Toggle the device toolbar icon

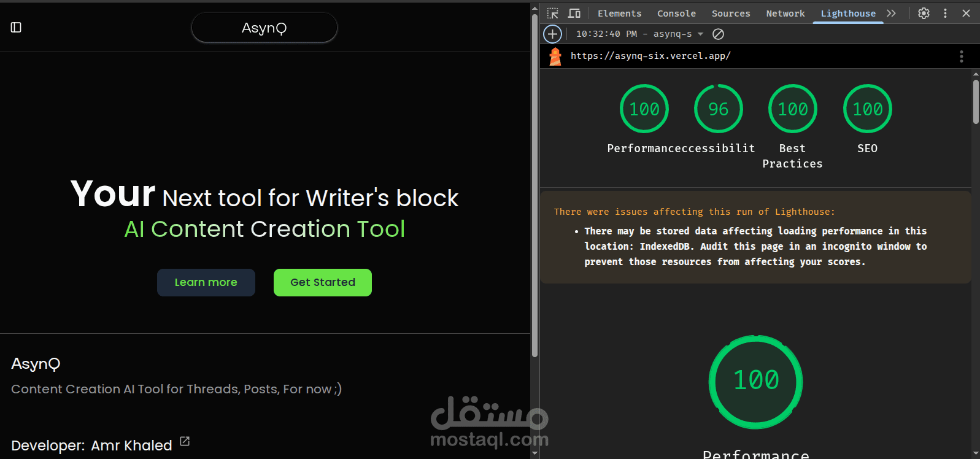point(574,13)
